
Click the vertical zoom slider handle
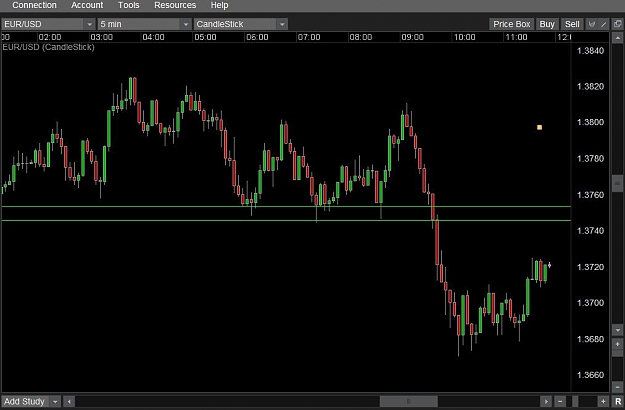617,353
